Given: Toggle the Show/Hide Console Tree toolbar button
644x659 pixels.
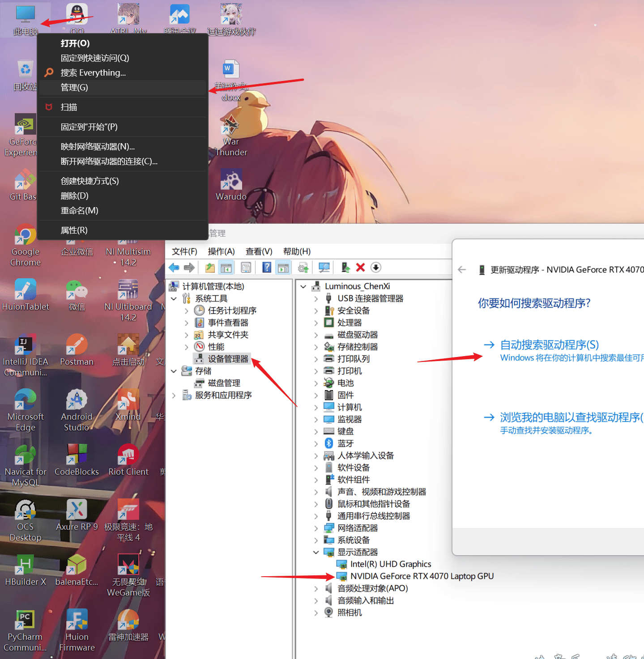Looking at the screenshot, I should tap(226, 268).
